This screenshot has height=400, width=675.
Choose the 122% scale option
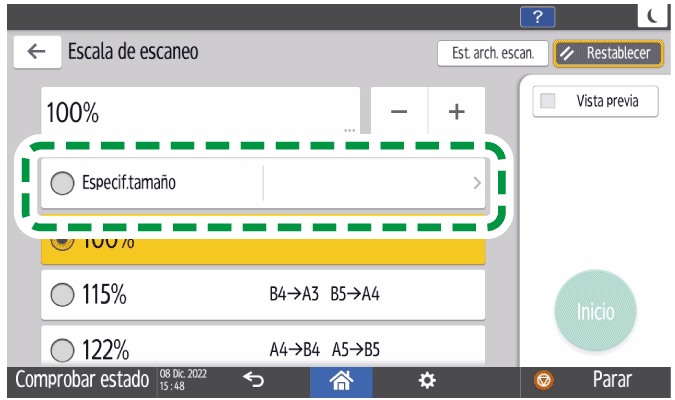pos(62,350)
